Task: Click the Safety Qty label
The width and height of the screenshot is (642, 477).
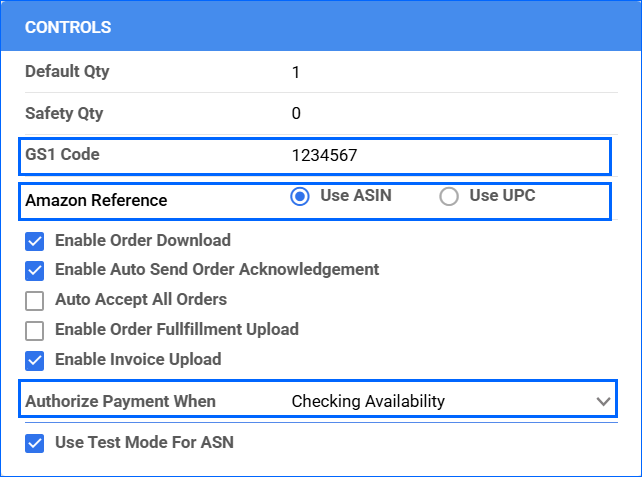Action: click(65, 113)
